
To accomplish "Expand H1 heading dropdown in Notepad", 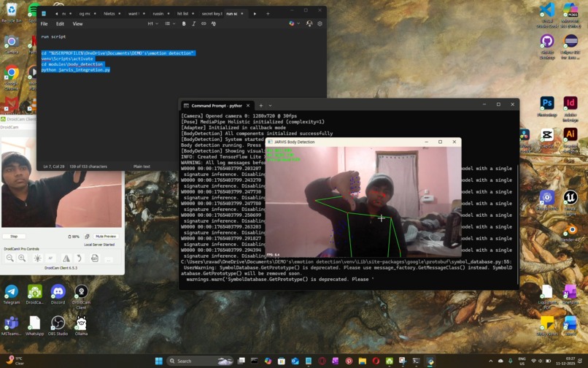I will point(152,23).
